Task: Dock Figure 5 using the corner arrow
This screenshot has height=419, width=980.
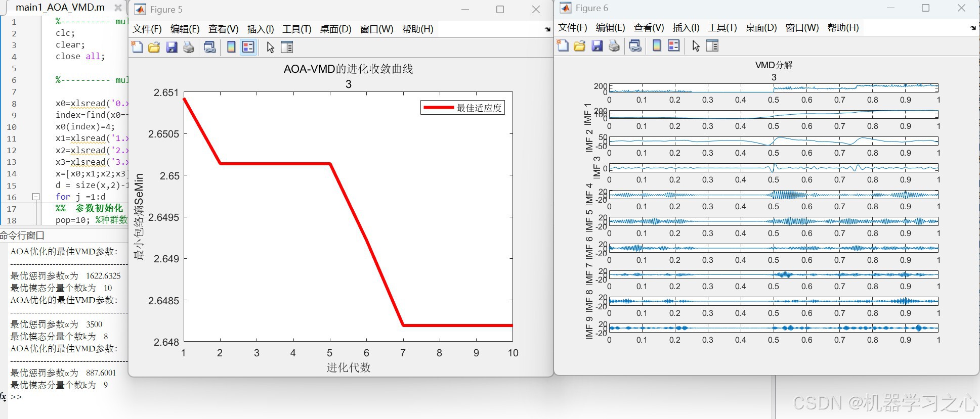Action: click(547, 29)
